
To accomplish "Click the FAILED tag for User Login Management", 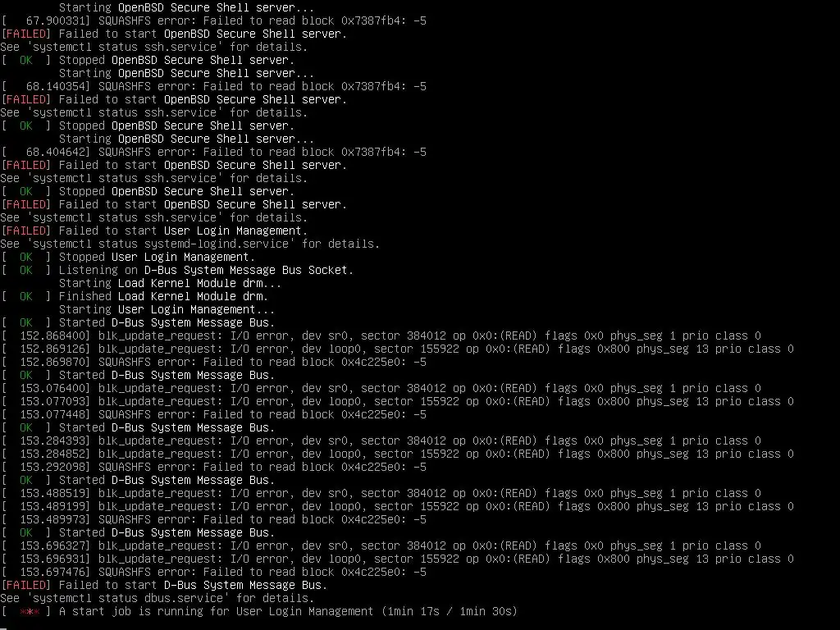I will pyautogui.click(x=25, y=231).
